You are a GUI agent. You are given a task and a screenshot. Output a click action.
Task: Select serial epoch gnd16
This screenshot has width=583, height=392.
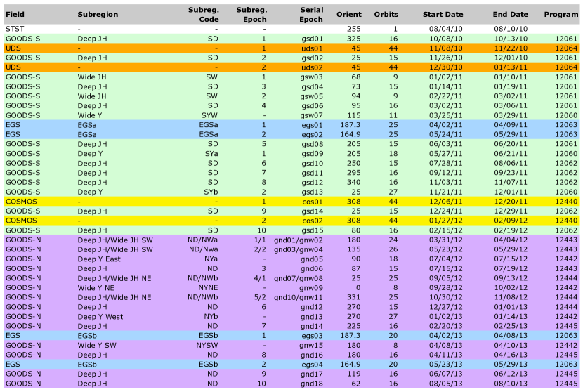tap(312, 355)
